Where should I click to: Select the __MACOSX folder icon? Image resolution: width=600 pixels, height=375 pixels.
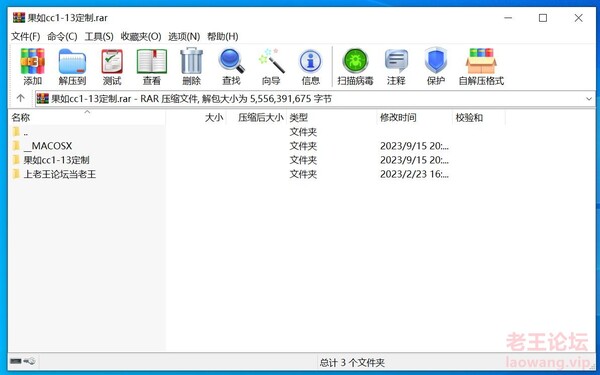(16, 146)
